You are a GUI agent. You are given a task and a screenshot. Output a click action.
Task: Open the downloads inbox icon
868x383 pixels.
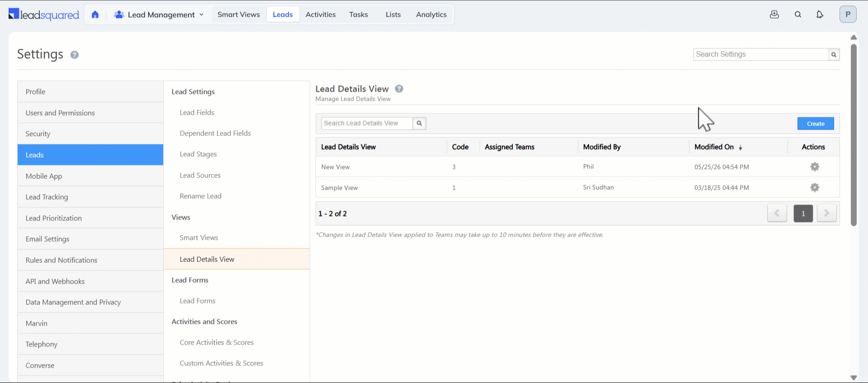tap(774, 14)
